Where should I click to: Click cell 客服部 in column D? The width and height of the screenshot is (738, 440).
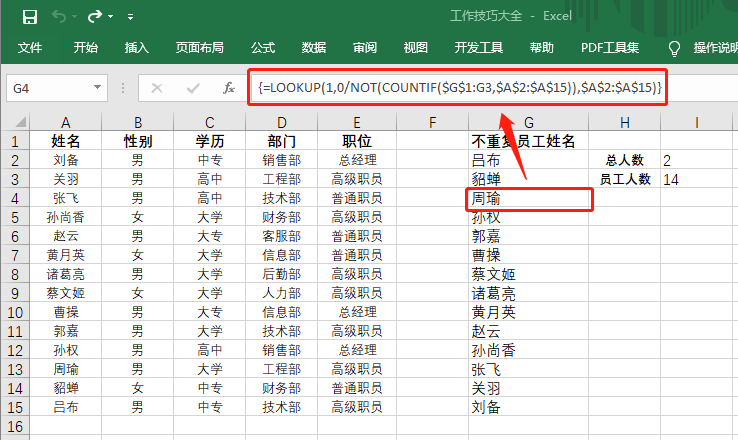tap(281, 236)
